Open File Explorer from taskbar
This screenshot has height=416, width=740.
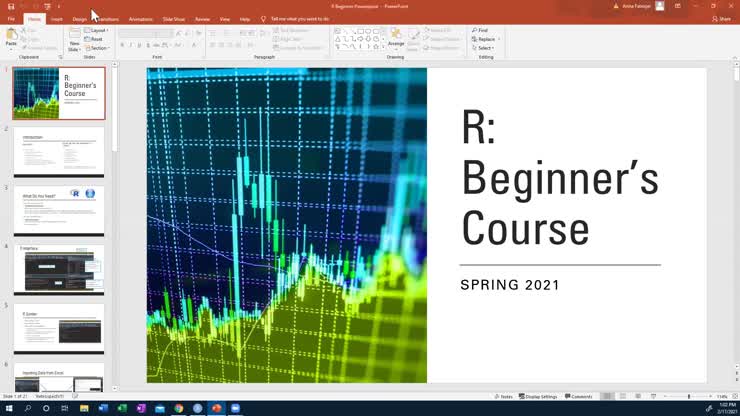pyautogui.click(x=84, y=408)
